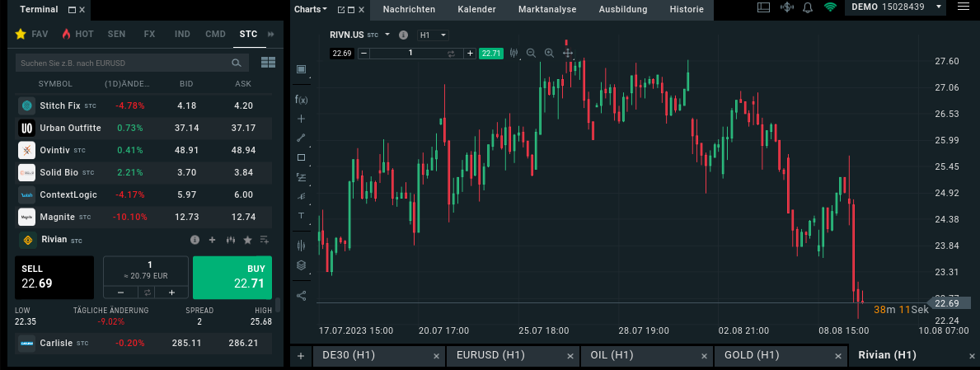Switch to the DE30 (H1) chart tab

[x=379, y=356]
